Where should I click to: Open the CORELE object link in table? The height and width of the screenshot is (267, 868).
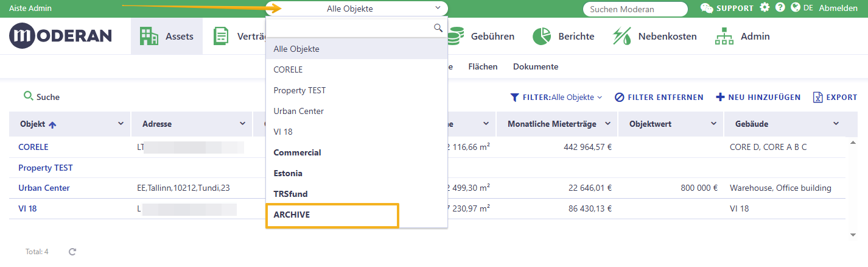[33, 147]
